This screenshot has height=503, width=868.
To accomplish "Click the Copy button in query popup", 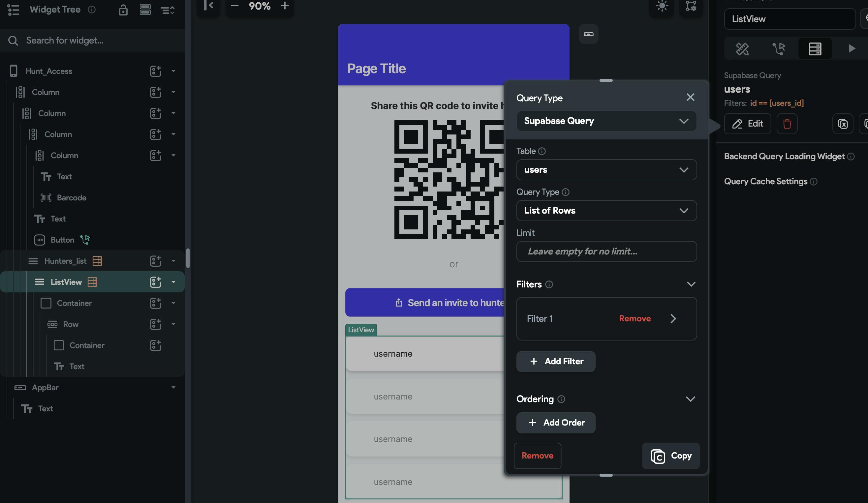I will click(x=671, y=456).
